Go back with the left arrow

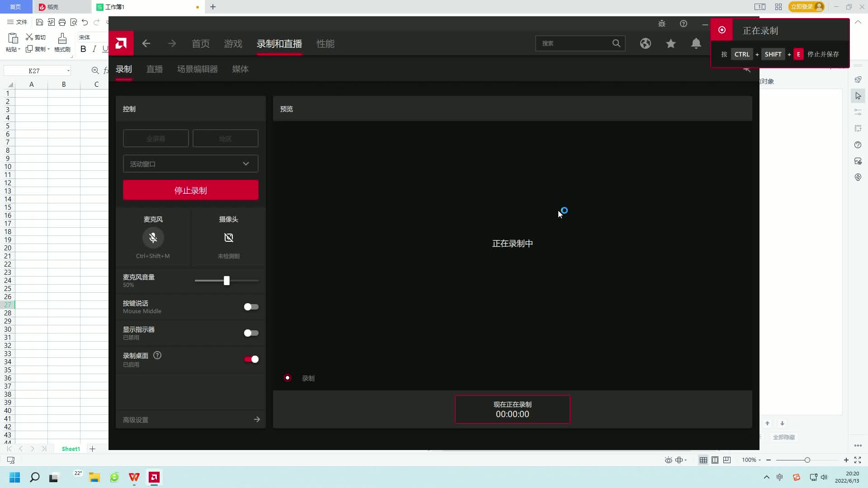coord(146,43)
